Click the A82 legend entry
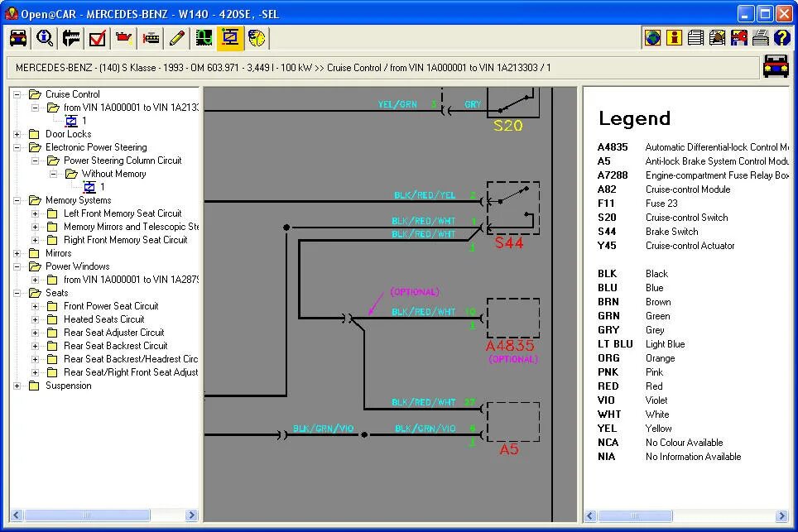This screenshot has height=532, width=798. (x=664, y=189)
